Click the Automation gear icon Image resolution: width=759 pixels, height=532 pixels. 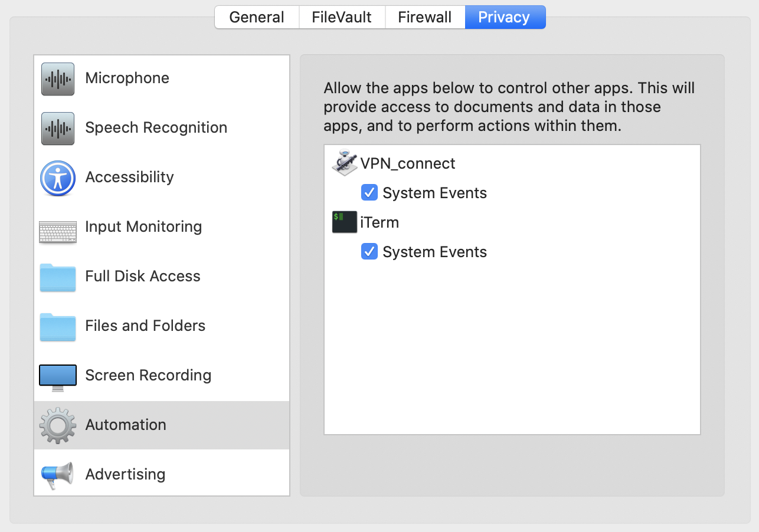[58, 425]
